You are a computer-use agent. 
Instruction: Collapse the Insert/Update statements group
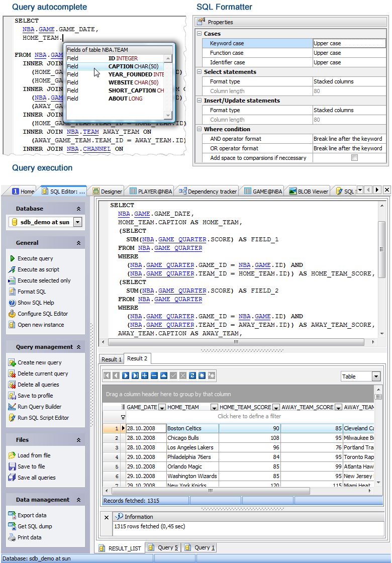(x=199, y=101)
